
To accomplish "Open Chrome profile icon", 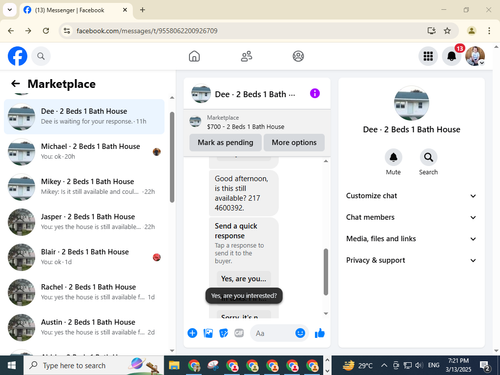I will (x=471, y=31).
